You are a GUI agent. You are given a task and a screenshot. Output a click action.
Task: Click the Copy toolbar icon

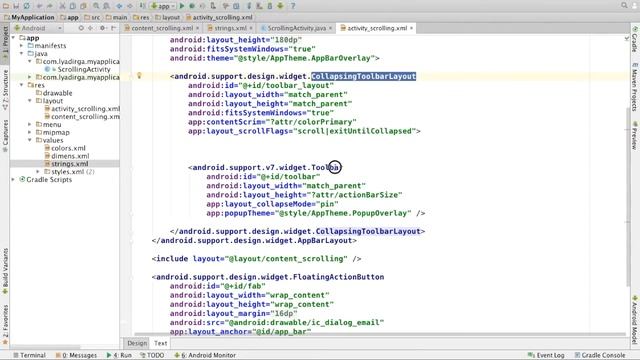(x=73, y=6)
